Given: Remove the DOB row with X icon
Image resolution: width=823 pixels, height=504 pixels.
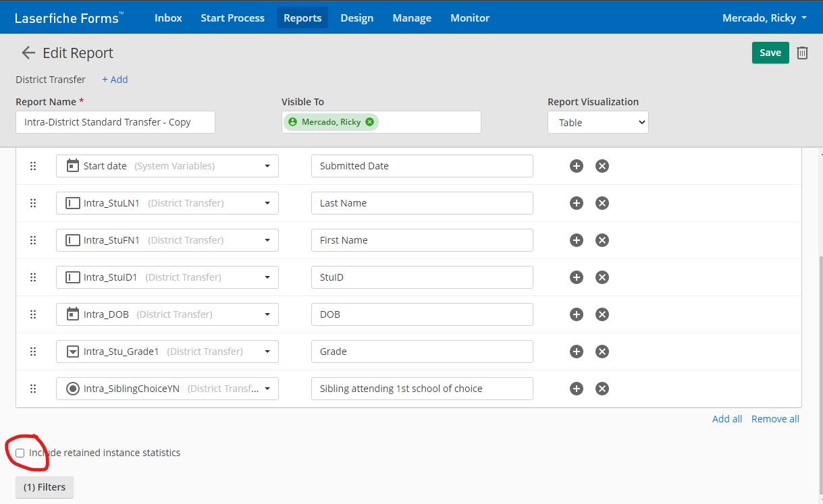Looking at the screenshot, I should point(602,314).
